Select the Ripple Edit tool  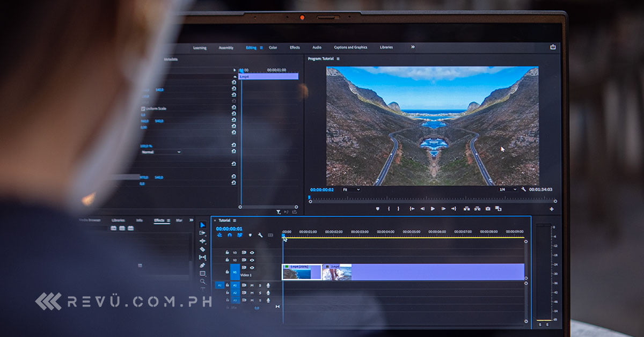(x=202, y=241)
